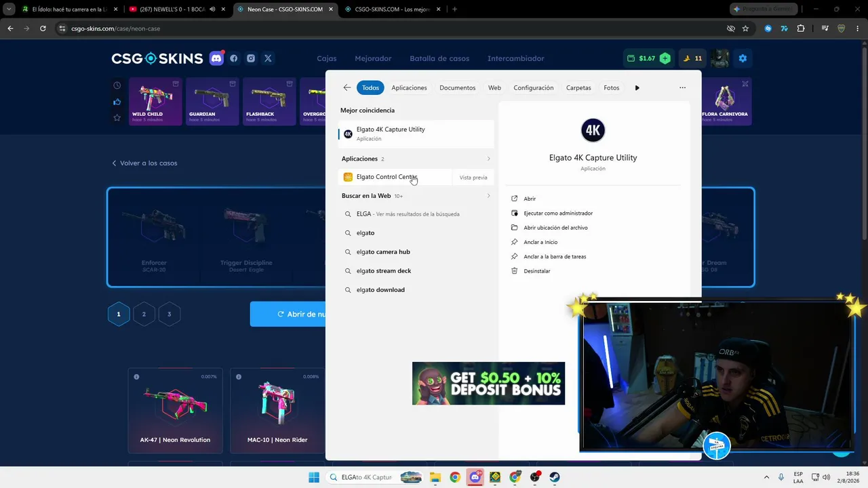Open the Facebook icon in site header
The image size is (868, 488).
(x=234, y=58)
